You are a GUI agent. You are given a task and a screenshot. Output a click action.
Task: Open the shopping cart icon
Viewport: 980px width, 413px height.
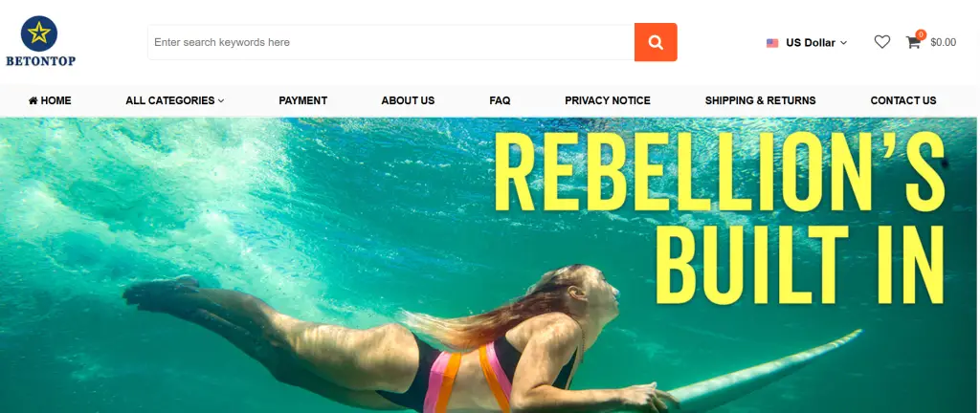coord(913,42)
